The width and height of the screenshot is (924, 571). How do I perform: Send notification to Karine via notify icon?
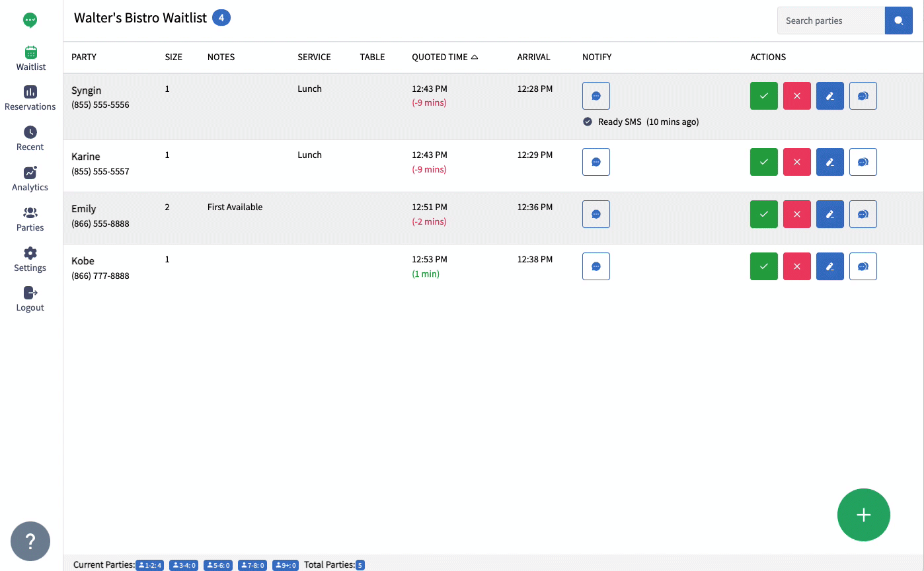[x=596, y=162]
